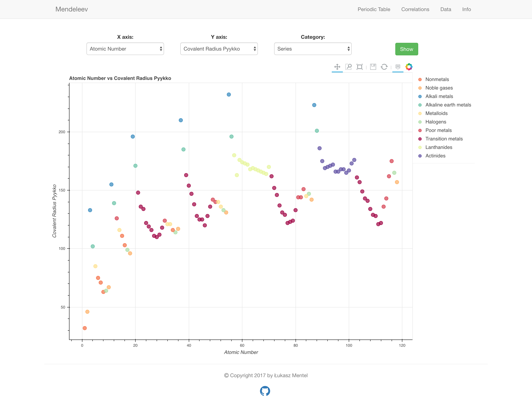Click the Actinides purple legend swatch
Viewport: 532px width, 403px height.
(420, 156)
